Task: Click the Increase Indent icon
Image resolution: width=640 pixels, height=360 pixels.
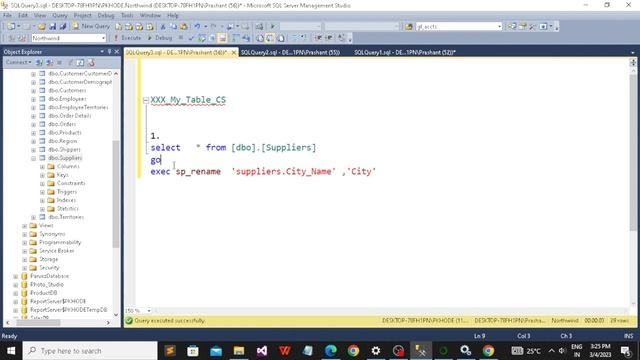Action: click(x=329, y=38)
